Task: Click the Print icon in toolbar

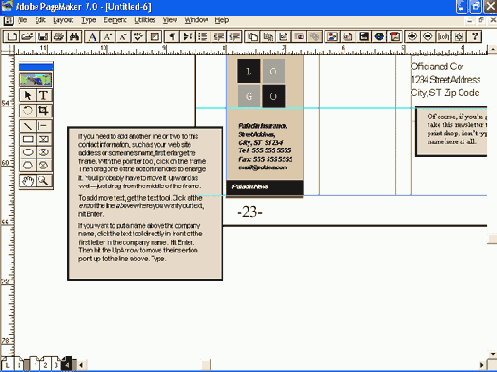Action: point(59,37)
